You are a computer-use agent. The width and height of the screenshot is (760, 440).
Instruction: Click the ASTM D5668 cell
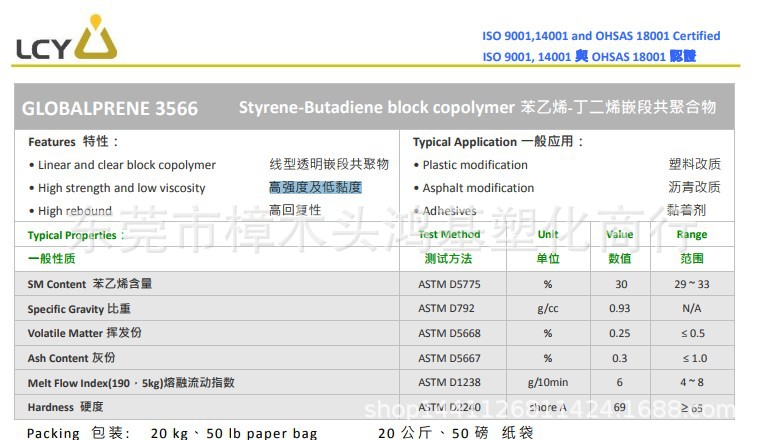(449, 333)
